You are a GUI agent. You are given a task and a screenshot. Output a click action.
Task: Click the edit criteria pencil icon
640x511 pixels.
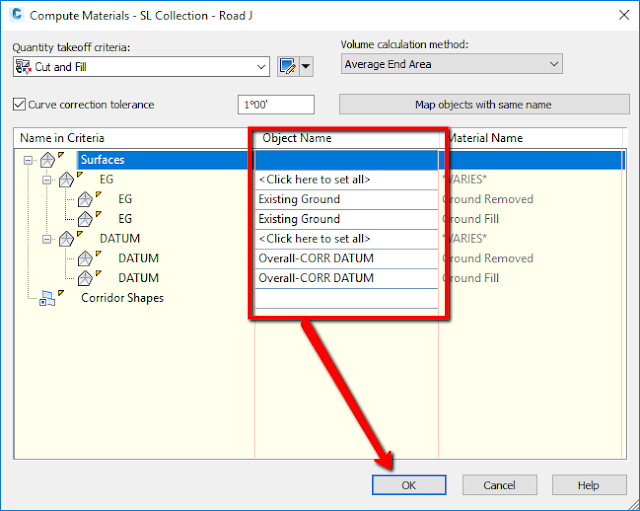coord(287,67)
